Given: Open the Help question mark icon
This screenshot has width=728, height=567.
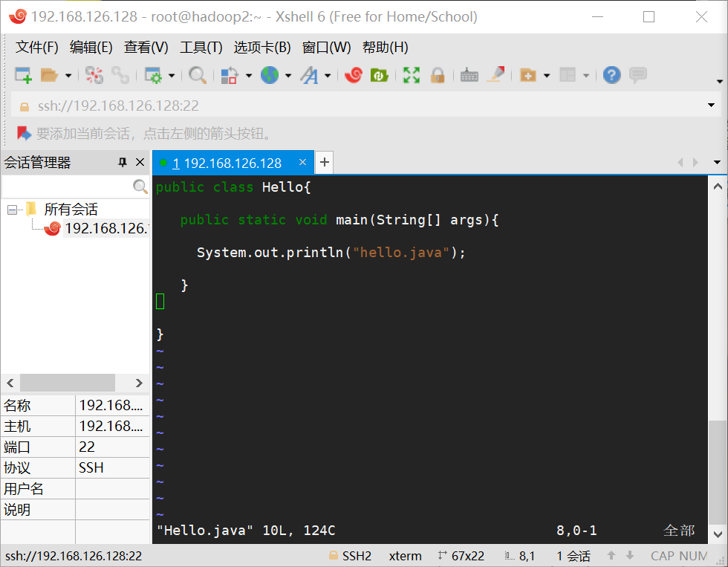Looking at the screenshot, I should 612,75.
